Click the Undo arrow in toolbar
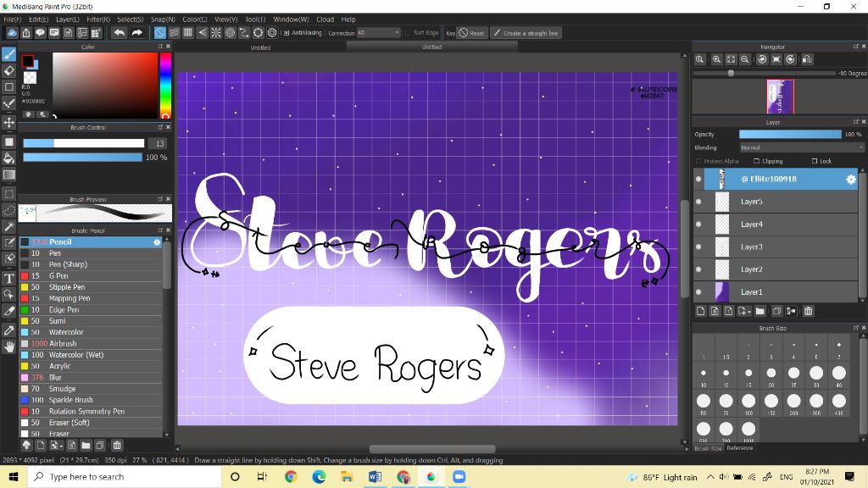 (x=119, y=33)
